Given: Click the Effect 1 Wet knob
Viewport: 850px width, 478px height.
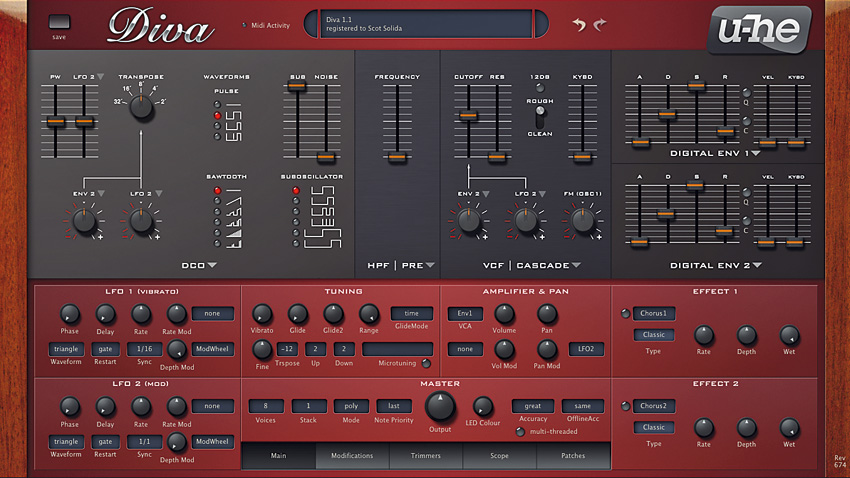Looking at the screenshot, I should (789, 335).
